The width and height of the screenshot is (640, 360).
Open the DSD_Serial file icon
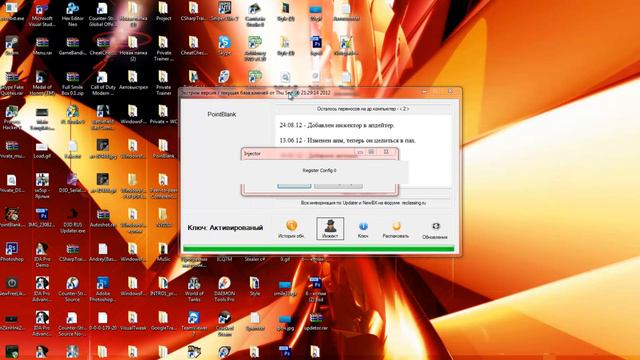point(73,184)
